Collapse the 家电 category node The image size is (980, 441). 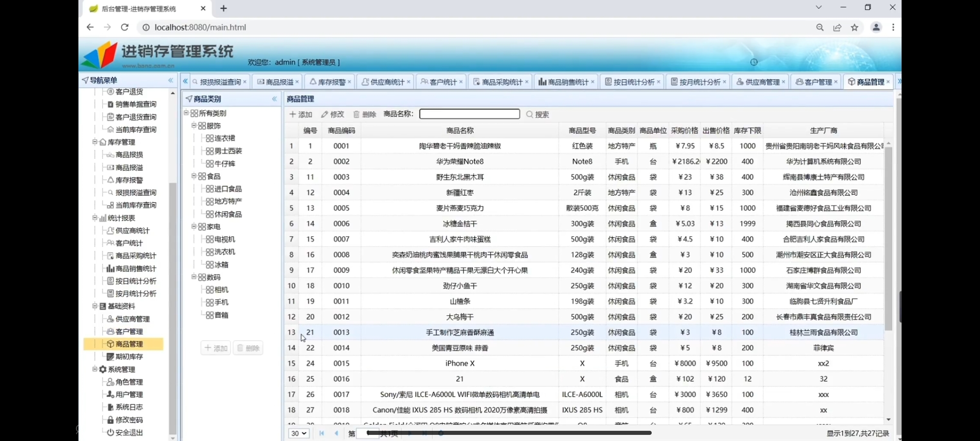click(194, 226)
